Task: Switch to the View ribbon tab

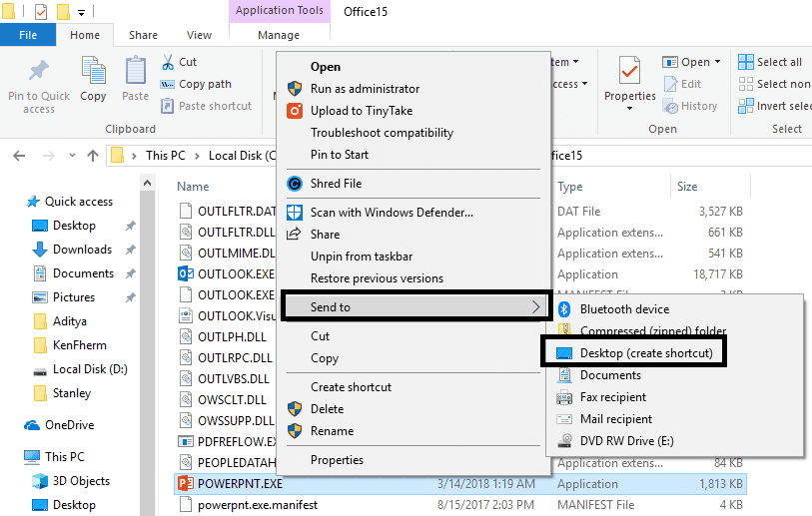Action: (200, 35)
